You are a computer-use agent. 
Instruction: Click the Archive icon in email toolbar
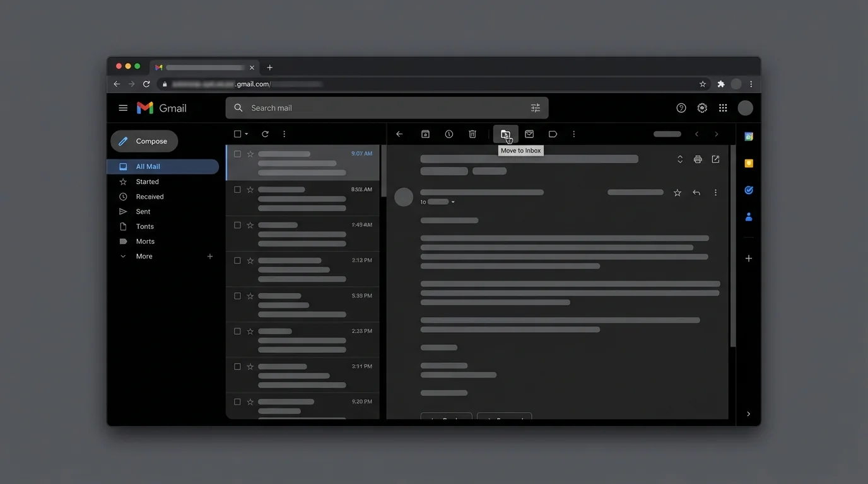[x=425, y=134]
